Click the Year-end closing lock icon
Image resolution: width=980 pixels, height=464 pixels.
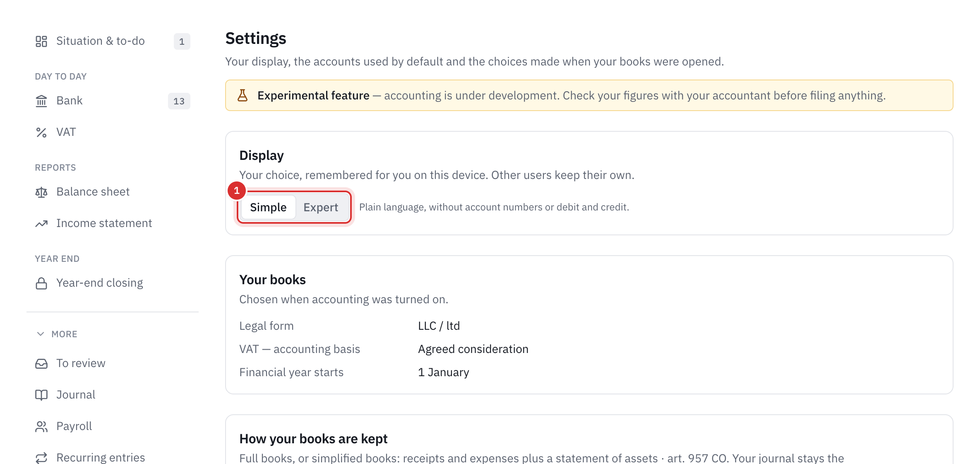[x=41, y=283]
